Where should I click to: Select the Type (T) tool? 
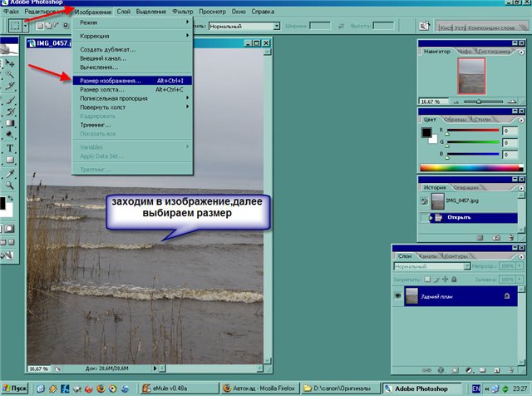tap(10, 148)
